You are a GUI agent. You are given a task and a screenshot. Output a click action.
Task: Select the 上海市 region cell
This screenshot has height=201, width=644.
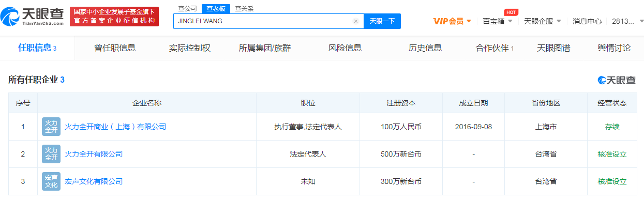click(x=546, y=127)
